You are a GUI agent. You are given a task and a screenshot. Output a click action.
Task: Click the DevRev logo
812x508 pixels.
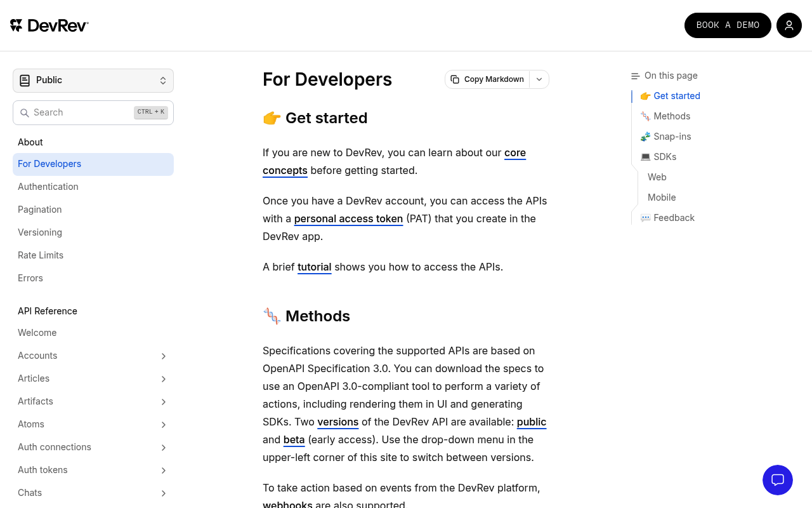point(49,25)
